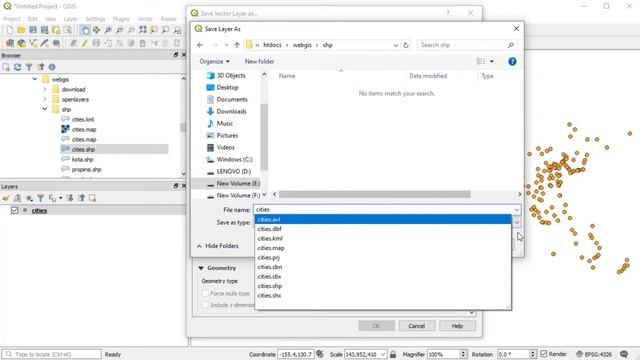Click Up one level arrow in file dialog

pos(237,45)
